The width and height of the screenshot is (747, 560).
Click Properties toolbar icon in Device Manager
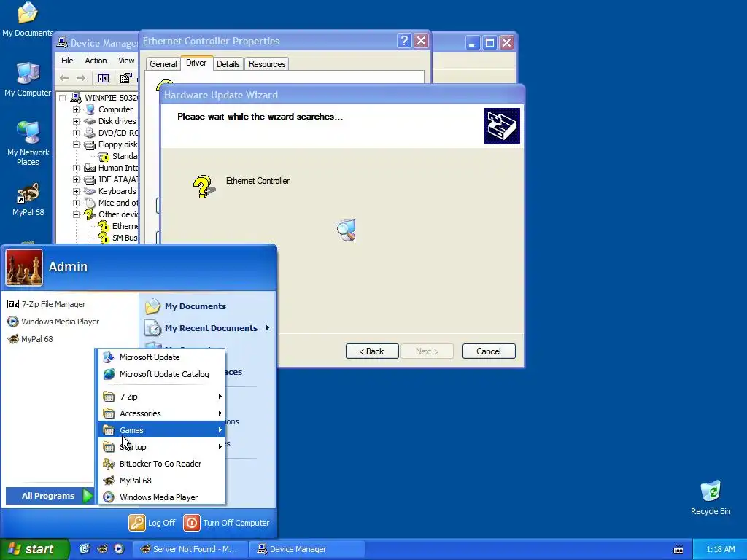125,78
